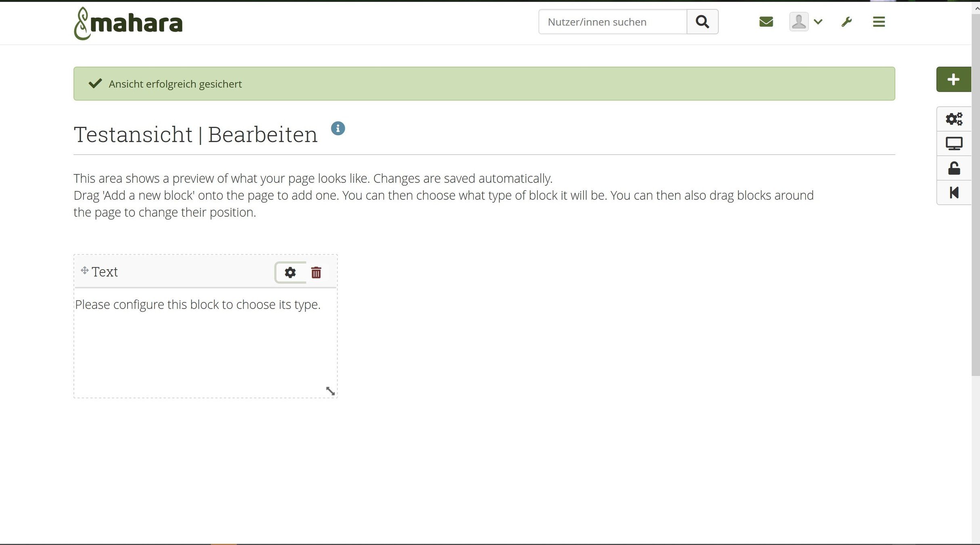Click the Text block resize handle
Viewport: 980px width, 545px height.
click(330, 391)
